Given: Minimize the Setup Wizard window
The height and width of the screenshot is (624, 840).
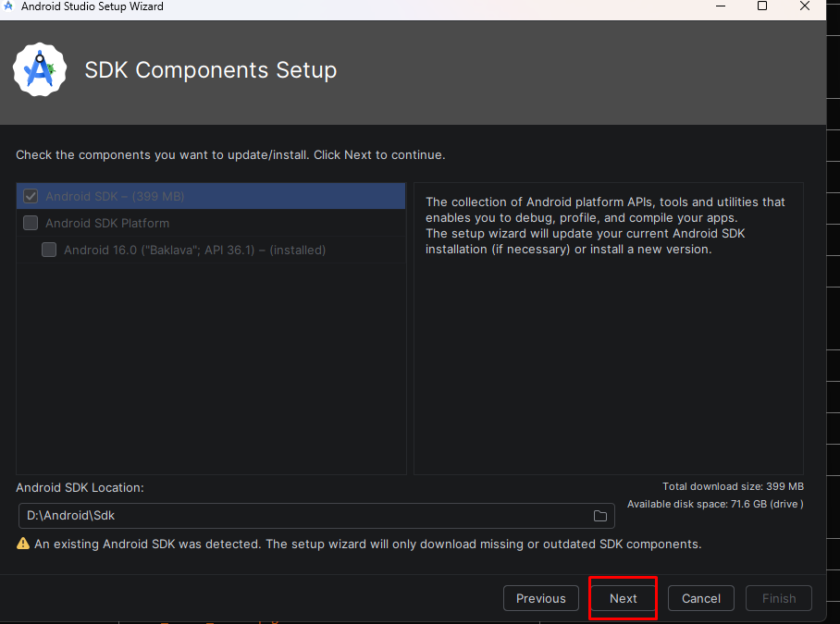Looking at the screenshot, I should click(721, 6).
